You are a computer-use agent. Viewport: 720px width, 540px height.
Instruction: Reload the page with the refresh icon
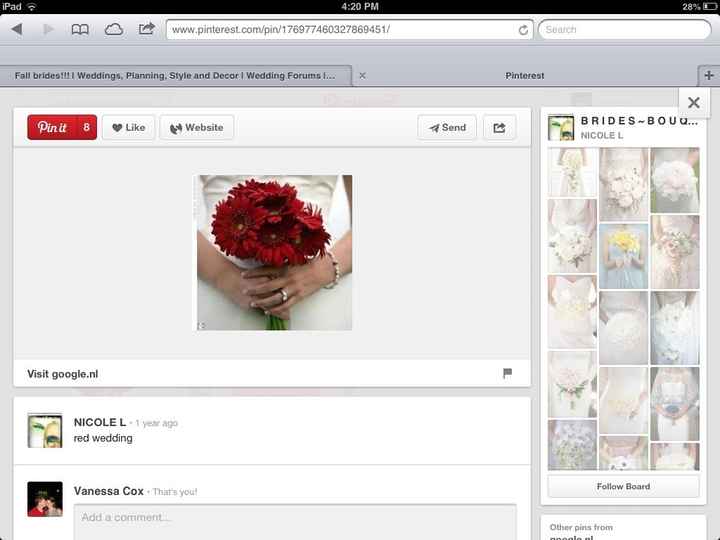pyautogui.click(x=523, y=30)
